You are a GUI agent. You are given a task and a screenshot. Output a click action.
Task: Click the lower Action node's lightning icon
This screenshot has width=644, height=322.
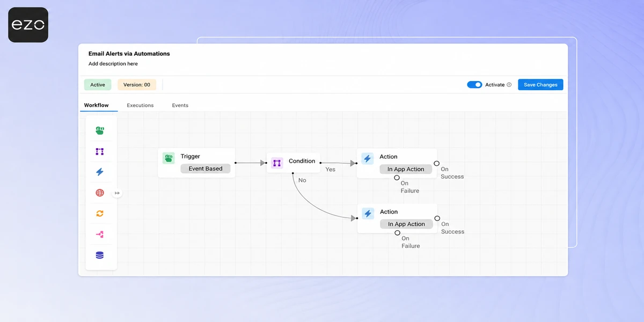[368, 214]
